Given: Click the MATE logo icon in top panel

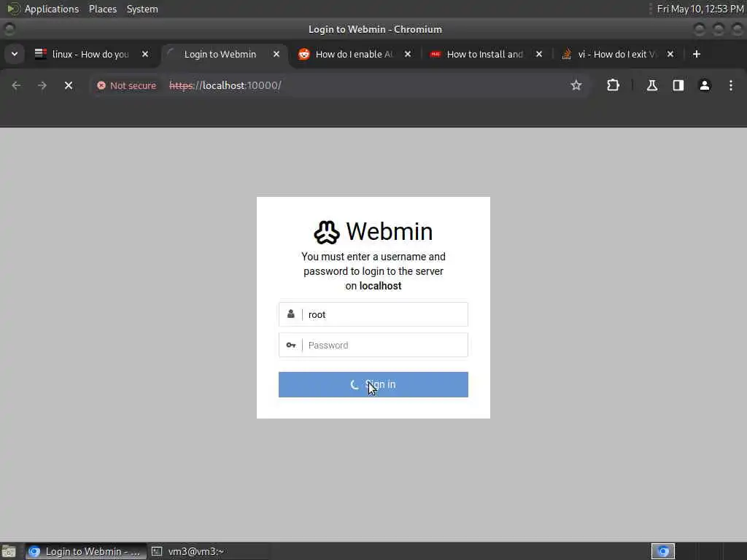Looking at the screenshot, I should pyautogui.click(x=14, y=9).
